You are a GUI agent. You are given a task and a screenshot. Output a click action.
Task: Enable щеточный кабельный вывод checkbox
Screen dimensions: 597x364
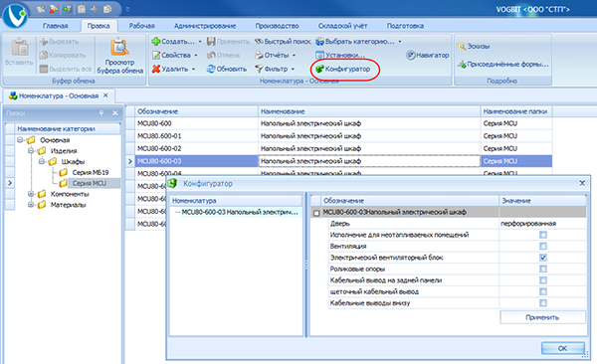pyautogui.click(x=543, y=292)
